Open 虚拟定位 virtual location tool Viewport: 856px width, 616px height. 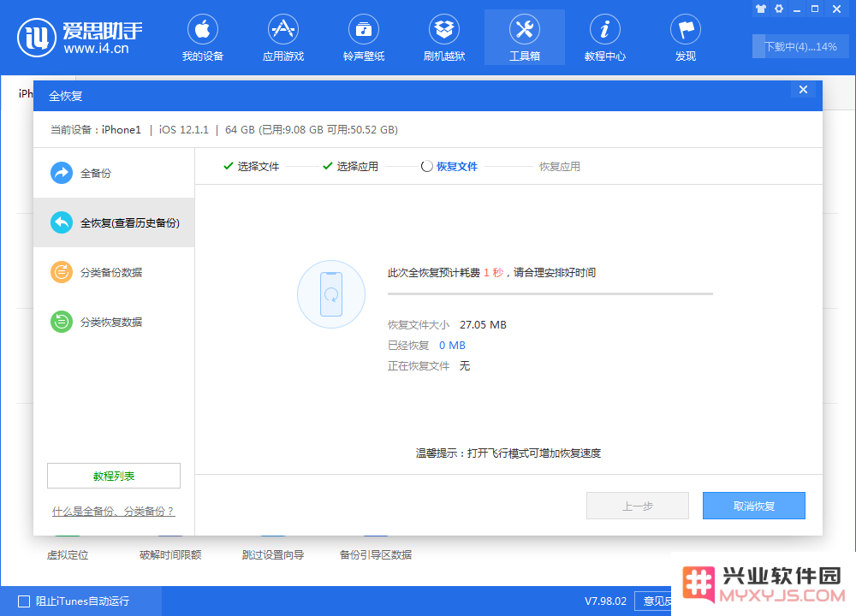click(x=68, y=555)
